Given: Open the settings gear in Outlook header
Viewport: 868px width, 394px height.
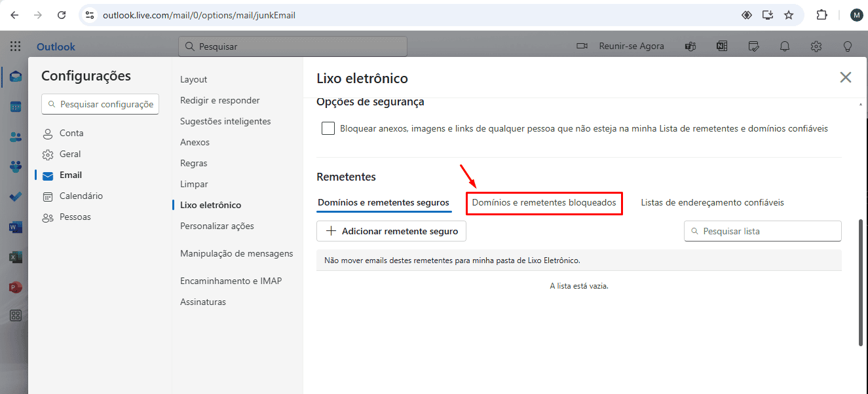Looking at the screenshot, I should [x=816, y=46].
